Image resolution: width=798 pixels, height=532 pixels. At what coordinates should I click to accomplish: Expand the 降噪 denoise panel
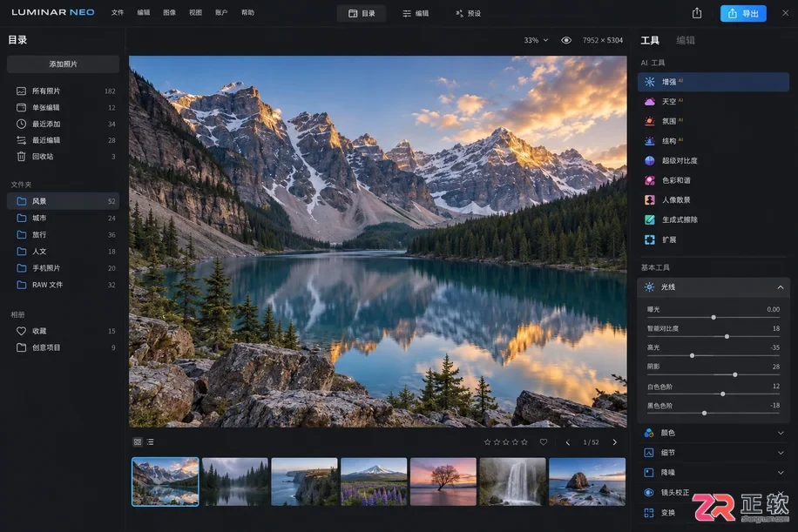(x=714, y=473)
